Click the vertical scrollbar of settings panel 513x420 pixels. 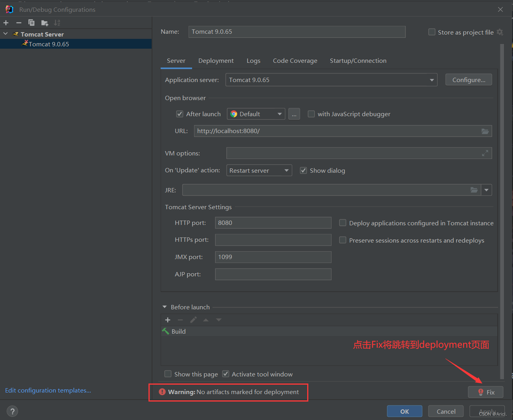pos(502,212)
